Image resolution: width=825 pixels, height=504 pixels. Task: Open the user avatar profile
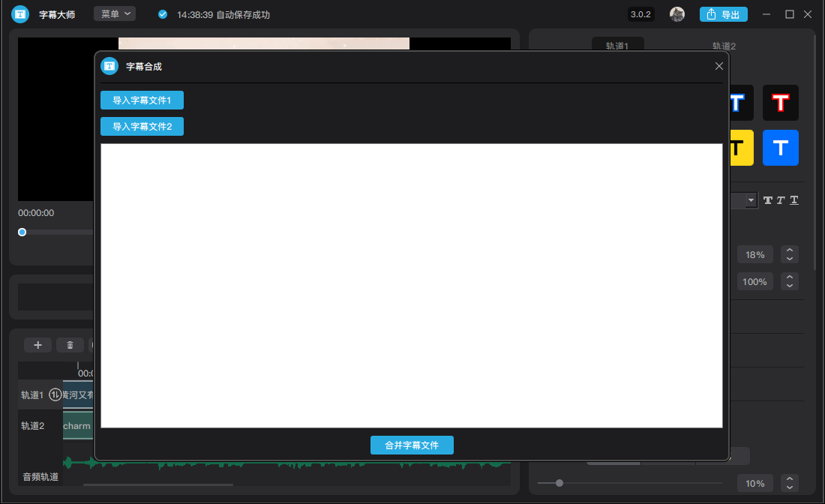click(x=677, y=14)
